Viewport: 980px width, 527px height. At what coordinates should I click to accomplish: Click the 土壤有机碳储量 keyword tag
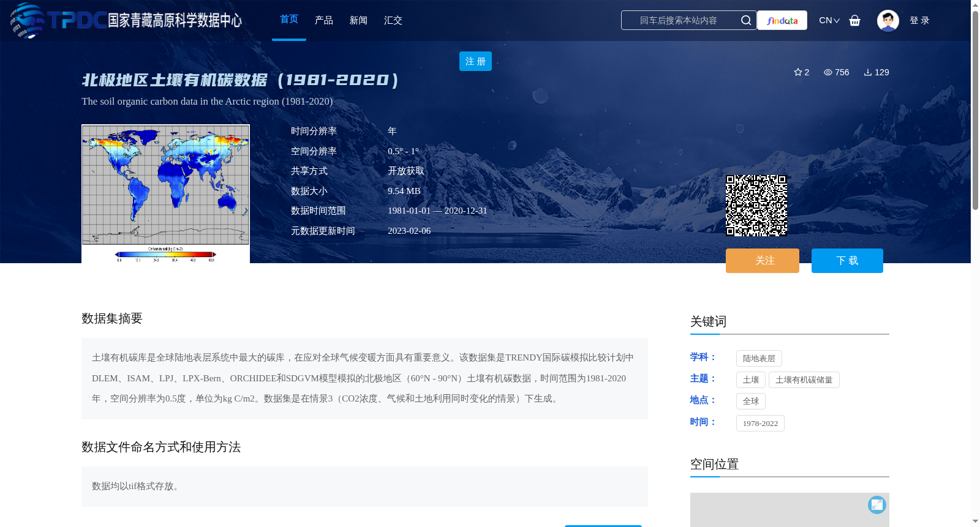(x=804, y=380)
